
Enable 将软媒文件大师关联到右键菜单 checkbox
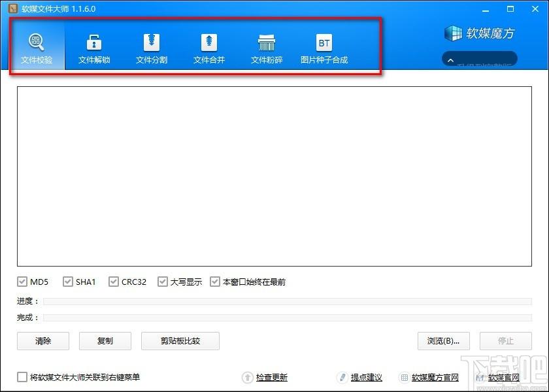point(22,377)
